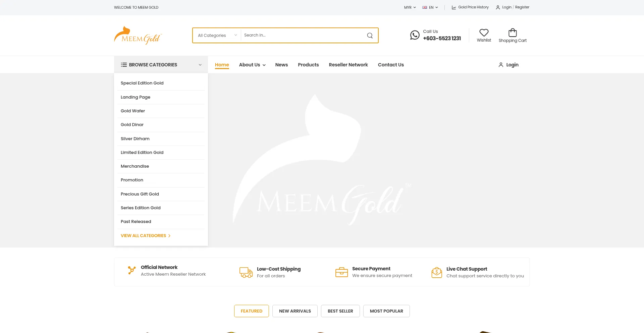
Task: Open Silver Dirham category
Action: (x=135, y=139)
